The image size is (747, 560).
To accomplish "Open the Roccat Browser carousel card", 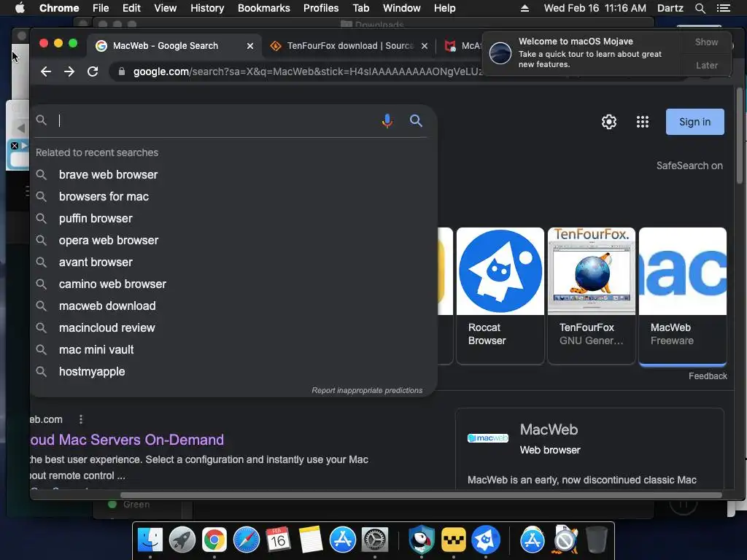I will click(x=500, y=296).
